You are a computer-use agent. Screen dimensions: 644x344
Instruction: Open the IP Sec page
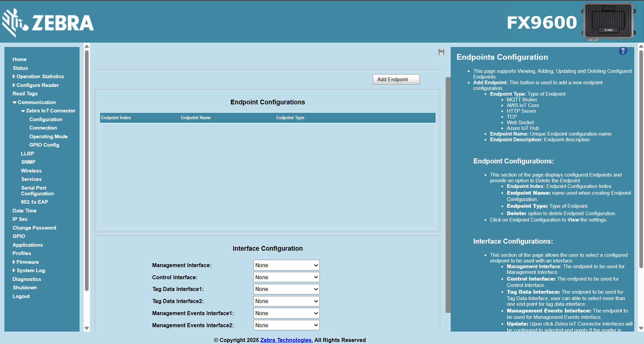[x=20, y=219]
